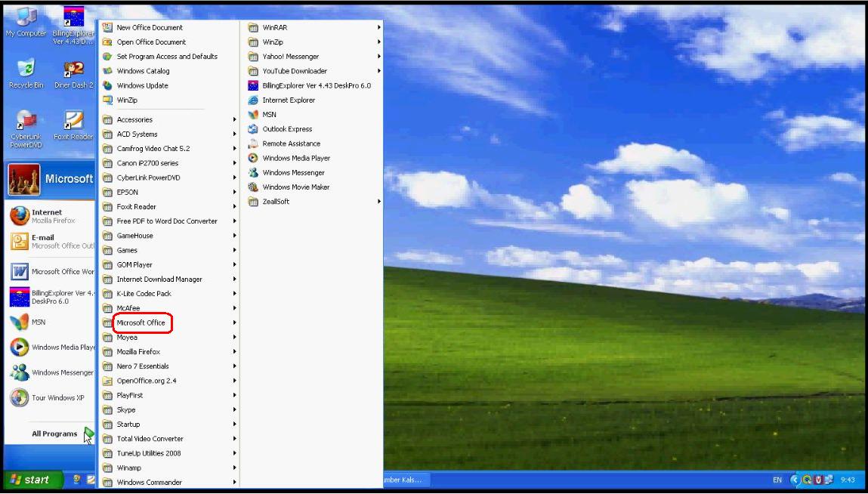Expand the Accessories submenu
This screenshot has width=868, height=494.
pos(169,119)
